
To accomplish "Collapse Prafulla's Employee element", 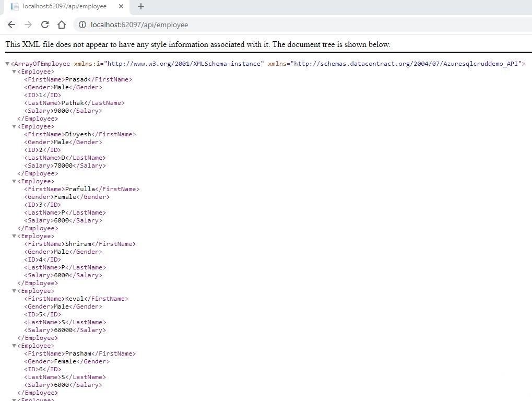I will (x=14, y=181).
